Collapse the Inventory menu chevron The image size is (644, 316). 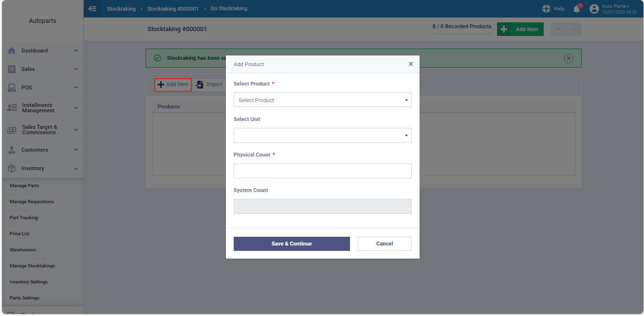(x=75, y=168)
